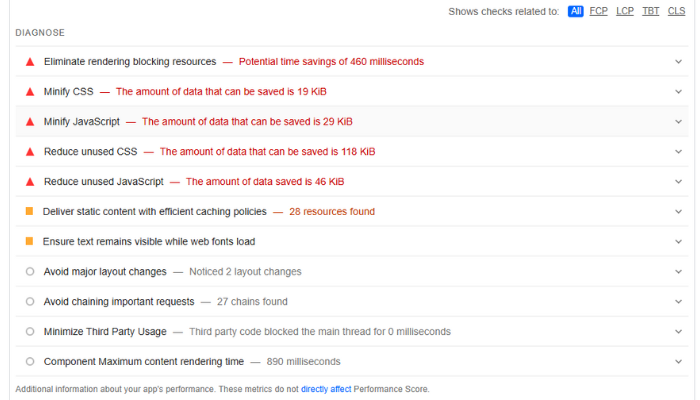Expand Minify JavaScript audit details chevron
The image size is (700, 400).
coord(679,122)
